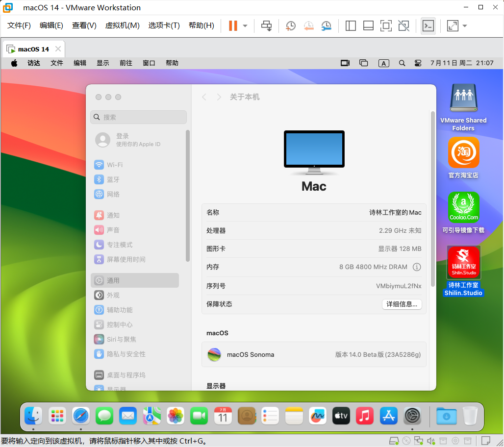Open Wi-Fi settings in sidebar
Screen dimensions: 504x447
click(x=108, y=165)
